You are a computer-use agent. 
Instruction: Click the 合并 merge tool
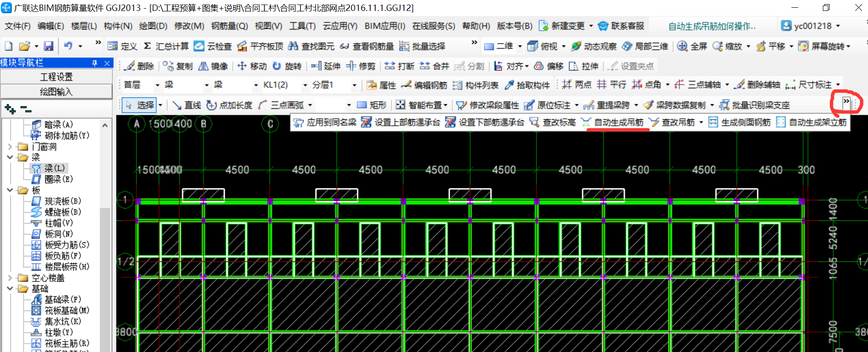click(x=434, y=66)
